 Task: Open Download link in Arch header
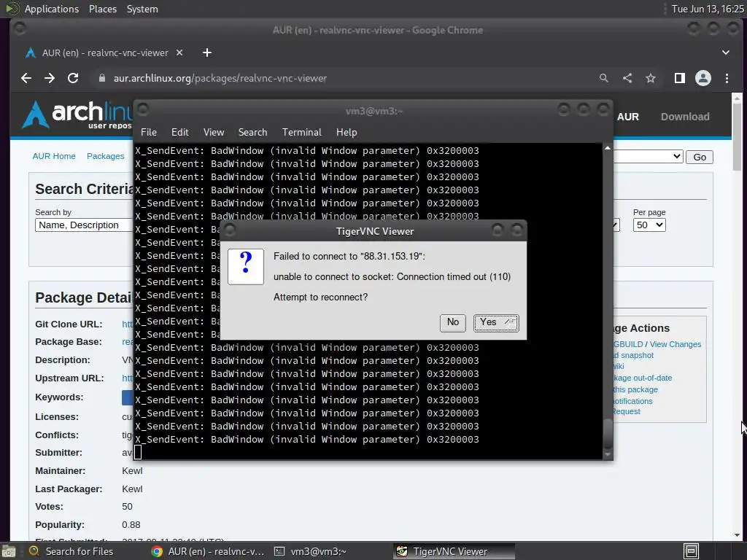pyautogui.click(x=685, y=117)
